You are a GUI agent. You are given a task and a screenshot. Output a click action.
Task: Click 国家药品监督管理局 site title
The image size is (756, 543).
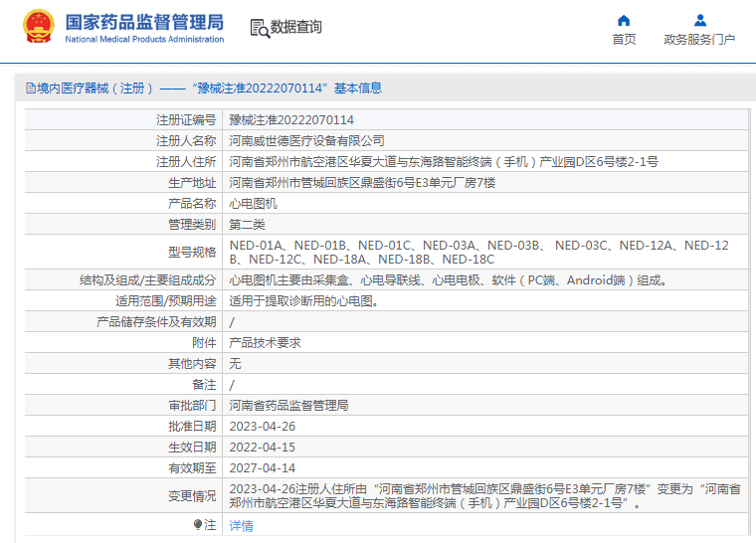[x=144, y=22]
